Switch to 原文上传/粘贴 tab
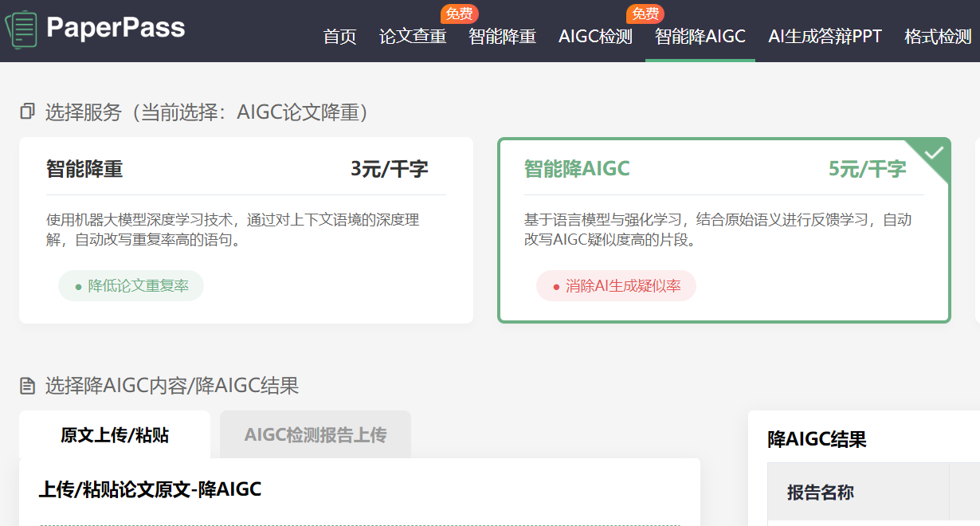The width and height of the screenshot is (980, 526). [x=115, y=435]
